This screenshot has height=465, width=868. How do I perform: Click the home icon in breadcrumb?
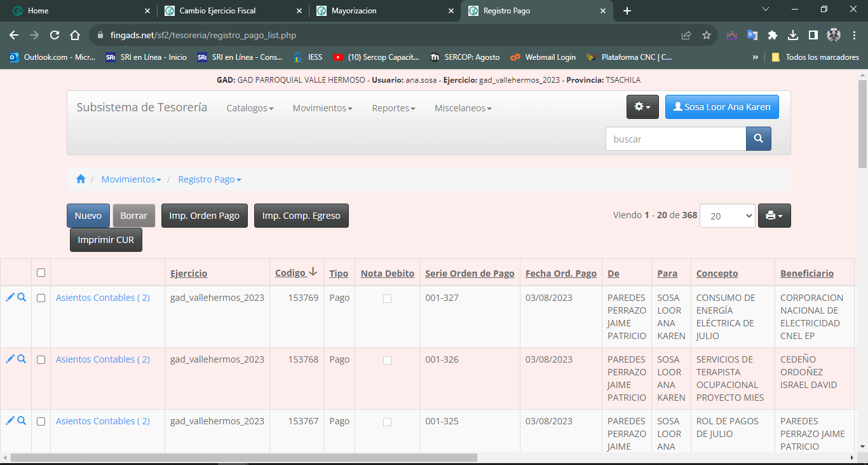pos(81,179)
